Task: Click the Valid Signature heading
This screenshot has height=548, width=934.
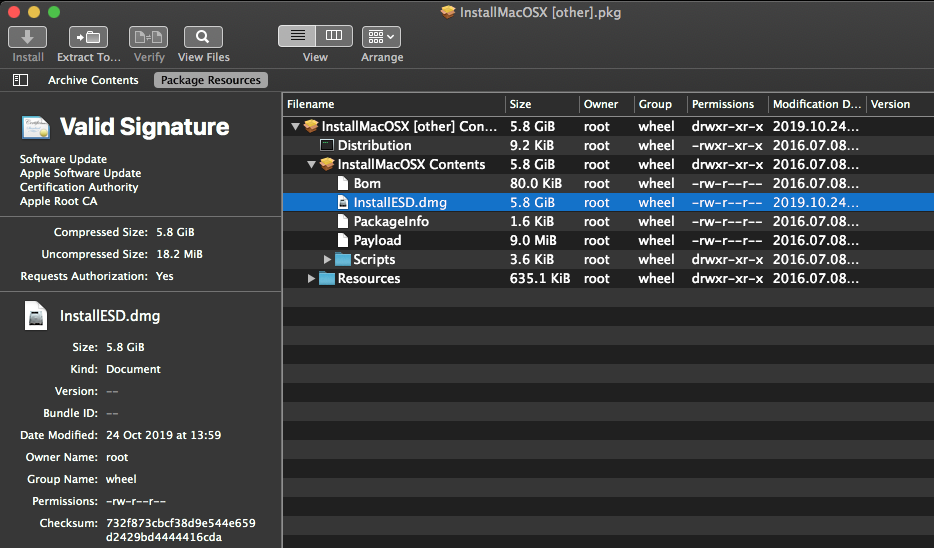Action: (x=144, y=127)
